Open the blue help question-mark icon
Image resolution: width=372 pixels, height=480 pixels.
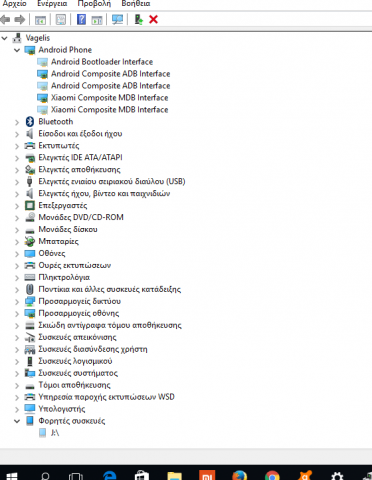(81, 20)
